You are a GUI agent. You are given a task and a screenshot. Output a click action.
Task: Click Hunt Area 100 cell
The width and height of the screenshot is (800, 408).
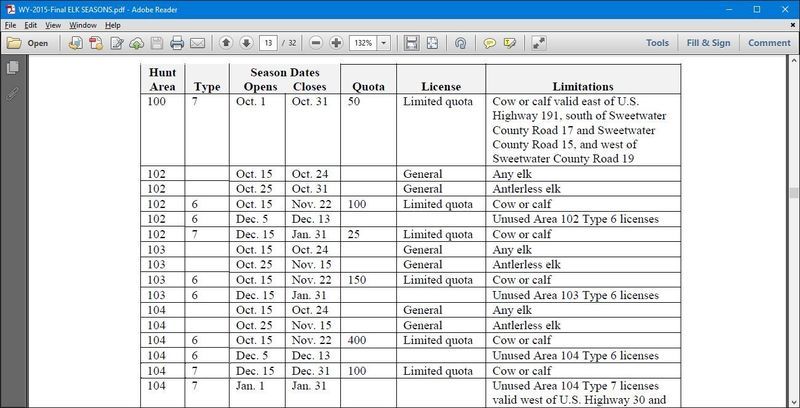[157, 101]
